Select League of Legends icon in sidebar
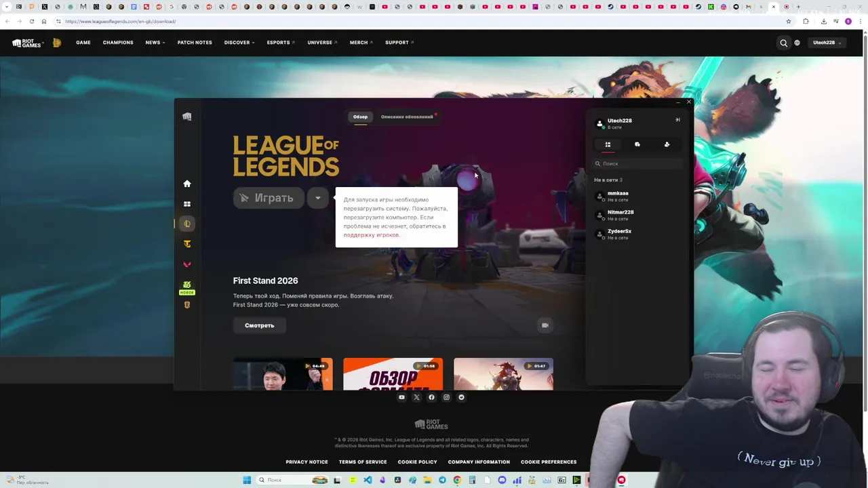868x488 pixels. (x=187, y=224)
